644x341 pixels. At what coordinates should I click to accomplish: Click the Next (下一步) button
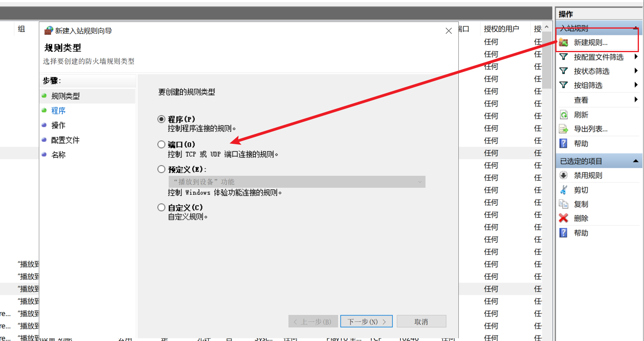366,321
